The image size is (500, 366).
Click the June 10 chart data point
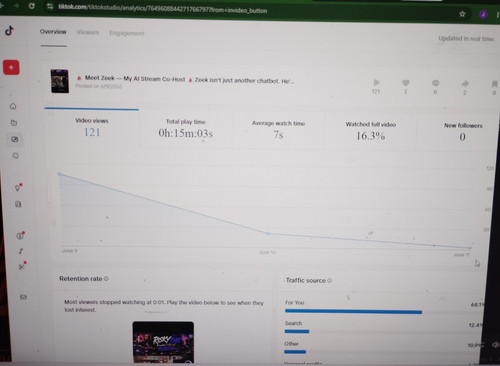(x=268, y=234)
